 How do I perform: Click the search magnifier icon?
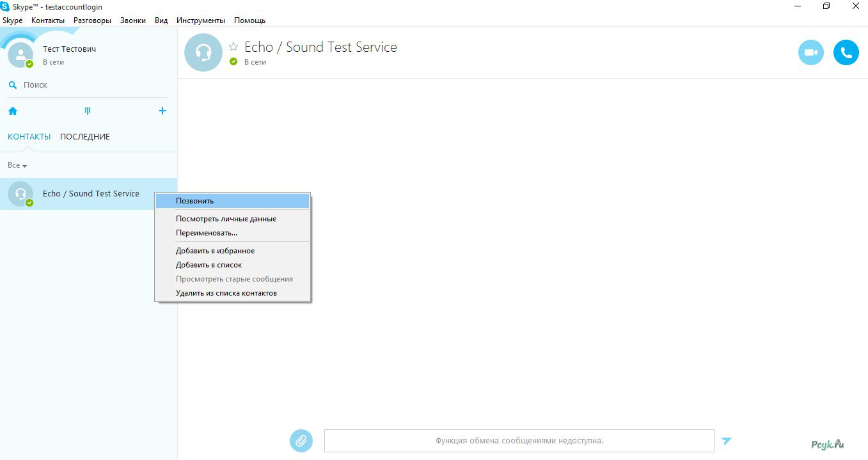click(x=13, y=84)
